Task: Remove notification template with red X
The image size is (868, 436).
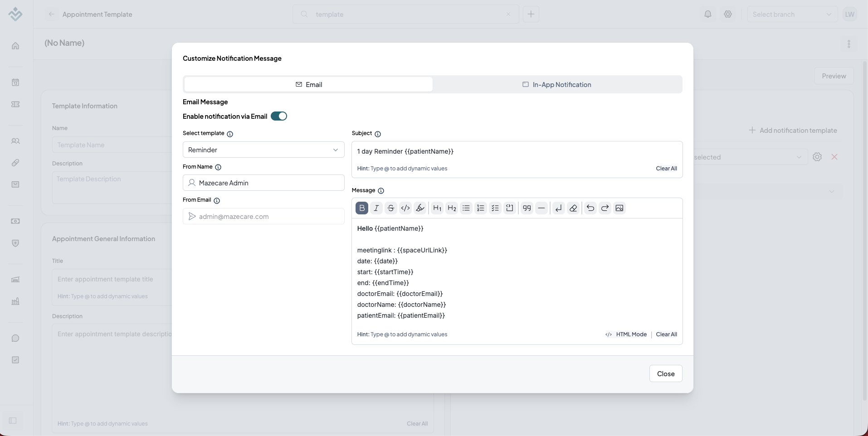Action: [x=834, y=157]
